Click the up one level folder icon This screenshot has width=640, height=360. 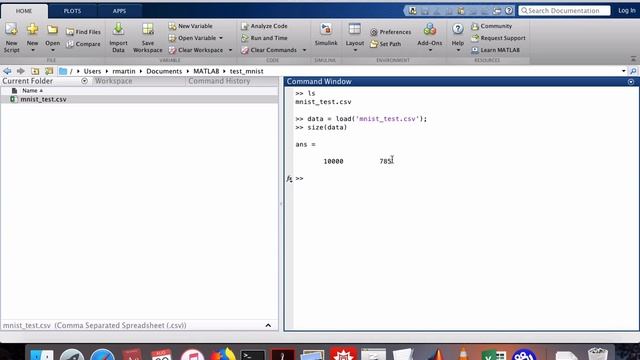pyautogui.click(x=35, y=71)
